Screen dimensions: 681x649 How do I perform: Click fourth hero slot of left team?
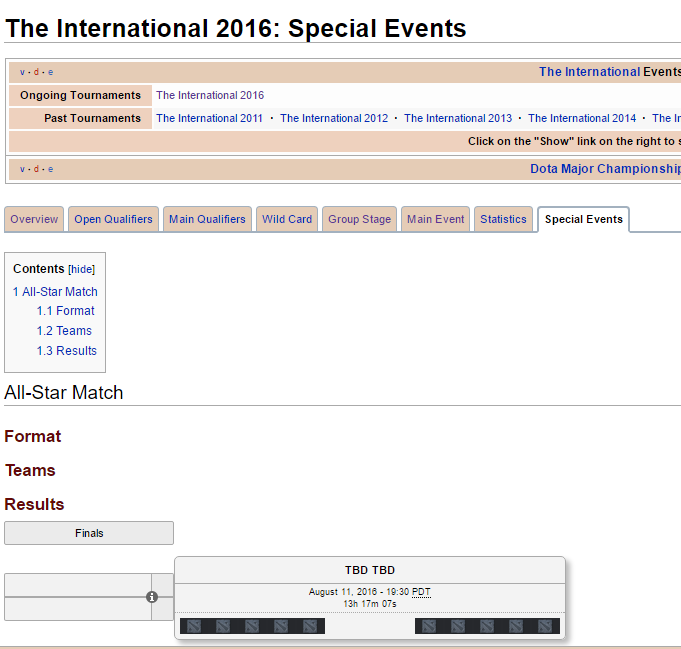click(x=281, y=626)
